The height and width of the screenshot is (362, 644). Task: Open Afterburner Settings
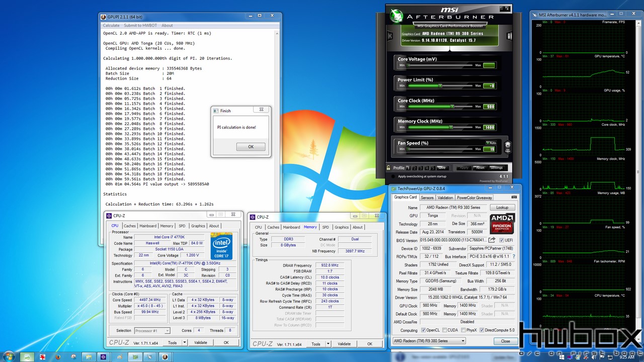click(497, 168)
